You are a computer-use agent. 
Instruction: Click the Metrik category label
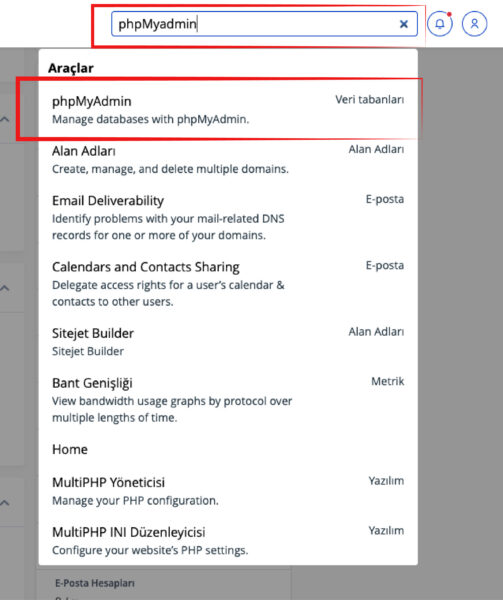pyautogui.click(x=387, y=381)
